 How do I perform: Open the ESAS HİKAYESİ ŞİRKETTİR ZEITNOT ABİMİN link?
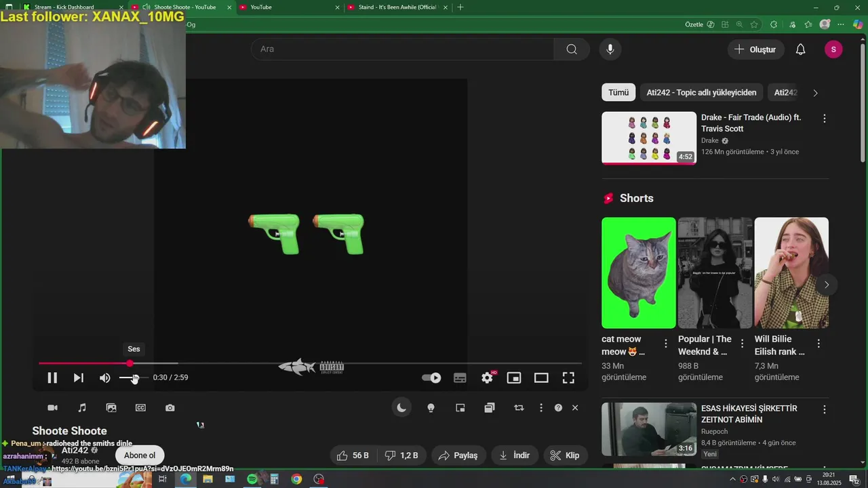[749, 414]
